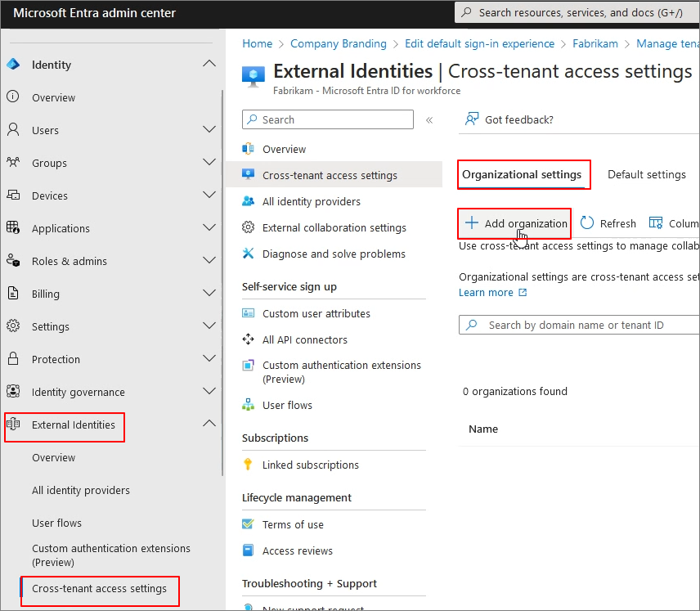Click the Name column header

click(x=483, y=429)
